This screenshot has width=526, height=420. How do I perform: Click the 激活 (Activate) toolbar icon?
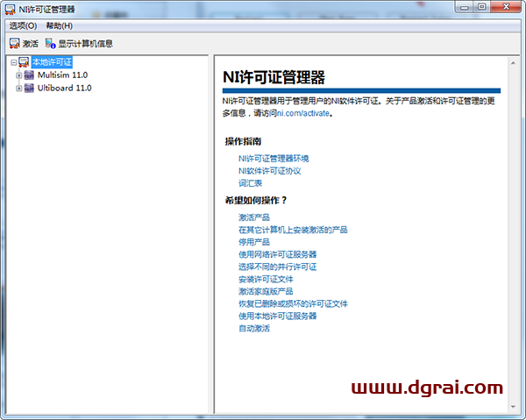coord(15,43)
